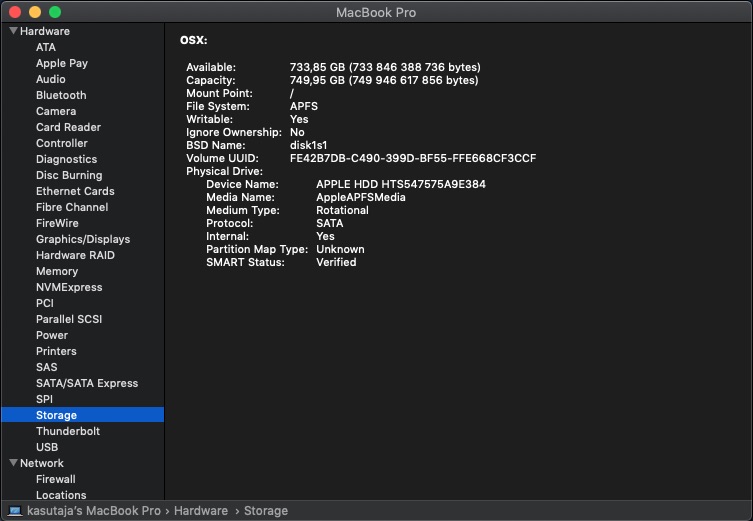The image size is (753, 521).
Task: Click the Volume UUID value
Action: click(413, 158)
